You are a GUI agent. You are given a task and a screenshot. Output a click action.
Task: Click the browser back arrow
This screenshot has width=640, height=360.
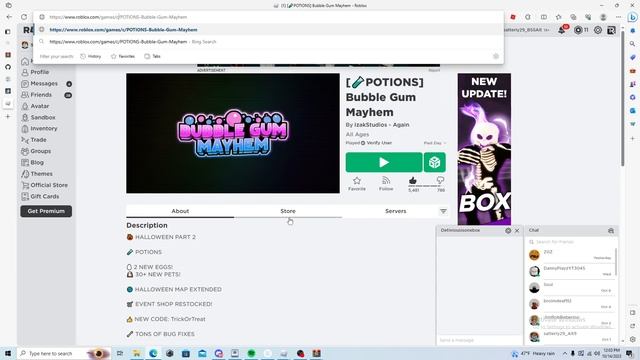click(x=9, y=17)
